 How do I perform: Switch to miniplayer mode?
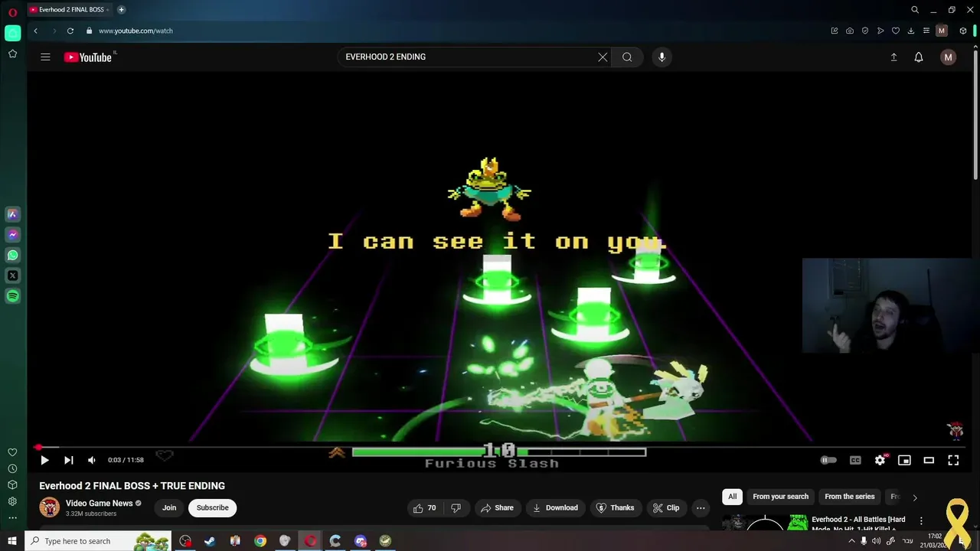tap(904, 460)
